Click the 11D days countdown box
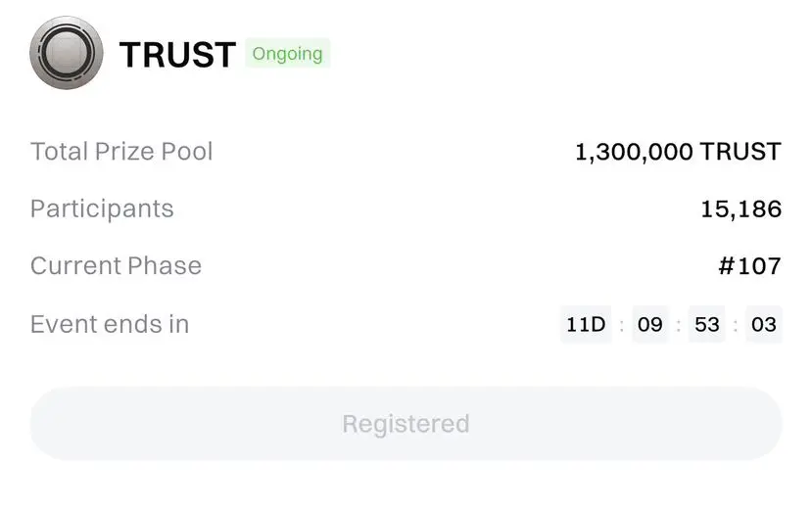Image resolution: width=812 pixels, height=511 pixels. pos(586,324)
